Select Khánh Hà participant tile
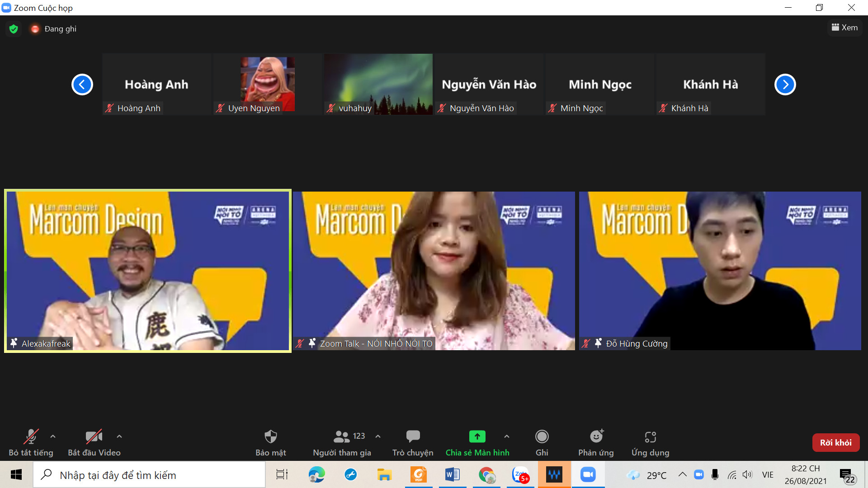Screen dimensions: 868x488 point(711,84)
